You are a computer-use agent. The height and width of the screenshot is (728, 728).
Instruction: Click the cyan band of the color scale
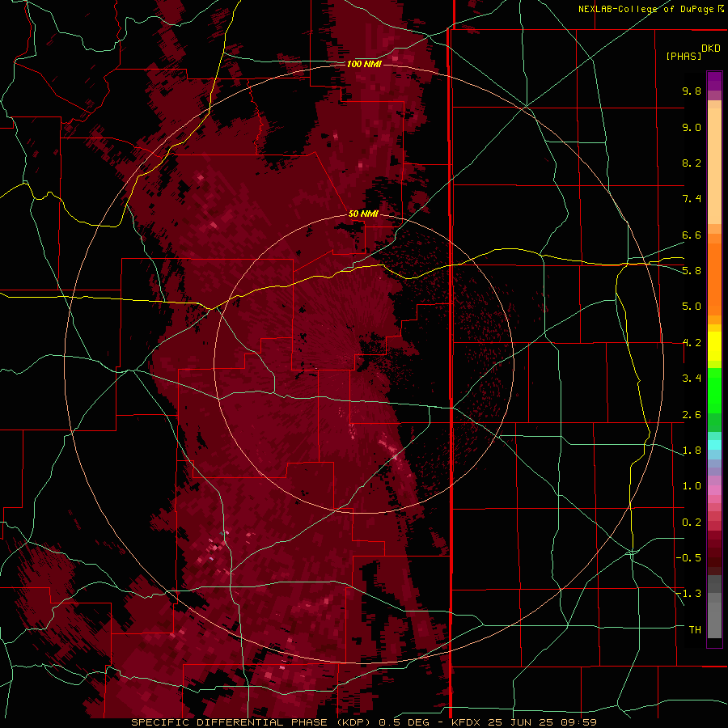coord(714,445)
